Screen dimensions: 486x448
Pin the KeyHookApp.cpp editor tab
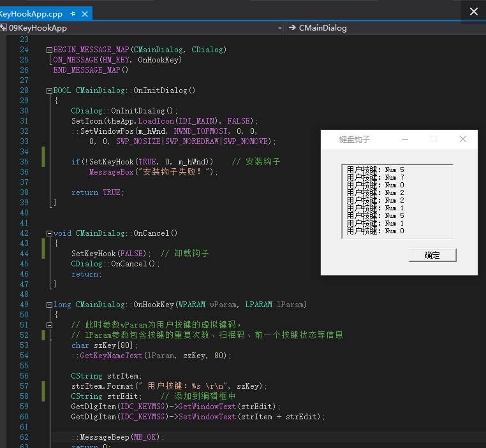tap(73, 13)
